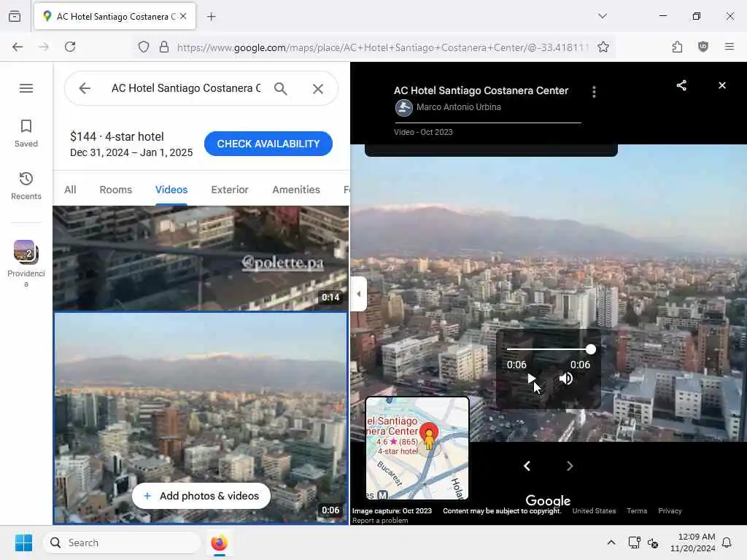
Task: Click Add photos & videos button
Action: (201, 496)
